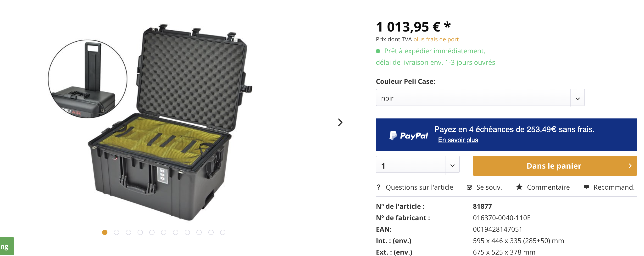Image resolution: width=644 pixels, height=256 pixels.
Task: Click the question mark icon for article questions
Action: (x=379, y=187)
